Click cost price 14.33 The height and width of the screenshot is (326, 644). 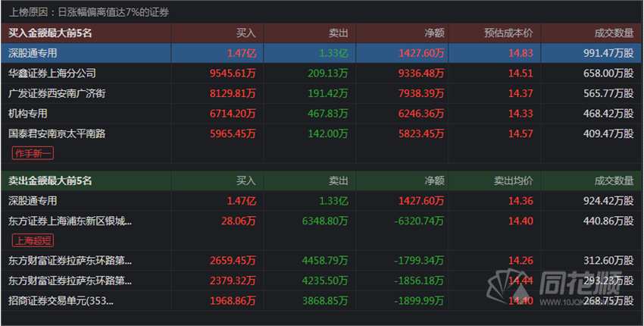coord(521,114)
